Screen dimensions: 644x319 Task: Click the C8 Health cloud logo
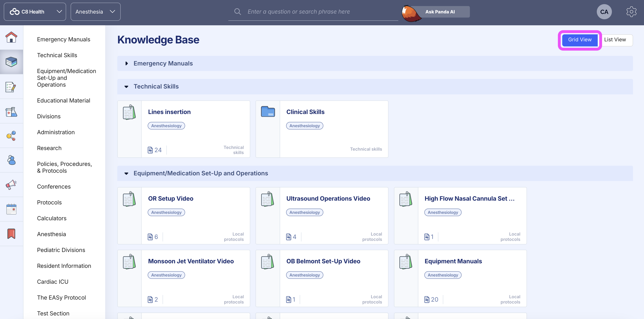coord(15,12)
